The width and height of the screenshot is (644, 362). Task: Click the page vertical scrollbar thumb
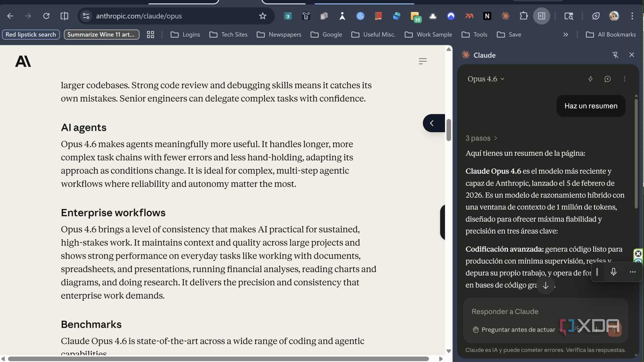coord(449,130)
